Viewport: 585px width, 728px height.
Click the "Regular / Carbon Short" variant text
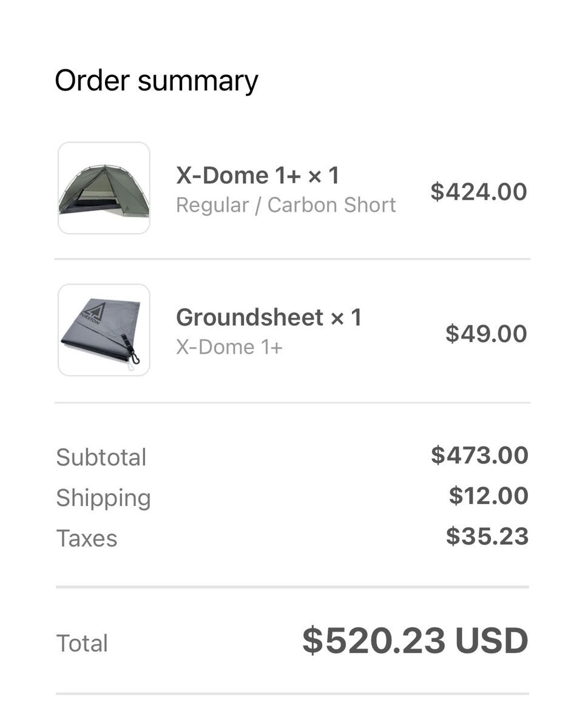point(286,205)
